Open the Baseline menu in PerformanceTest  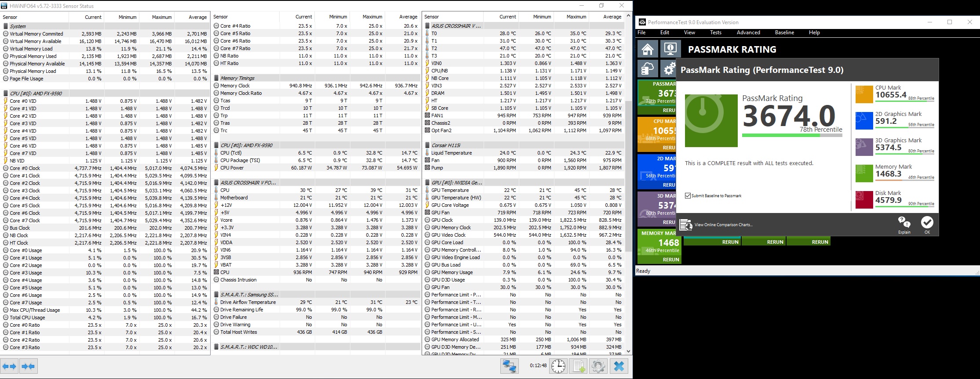point(784,32)
